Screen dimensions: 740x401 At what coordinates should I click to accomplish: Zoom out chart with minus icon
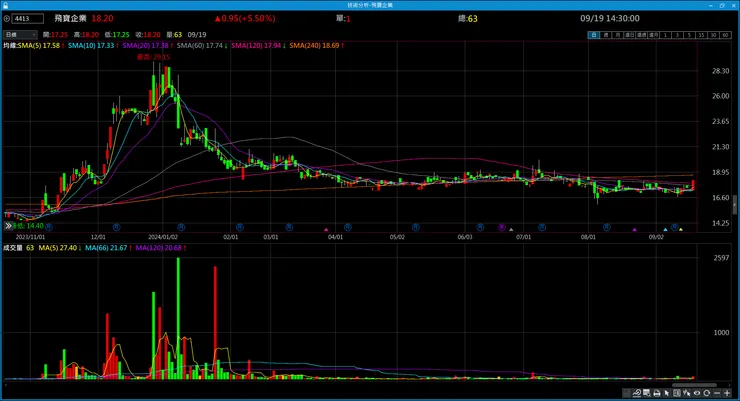pyautogui.click(x=717, y=393)
